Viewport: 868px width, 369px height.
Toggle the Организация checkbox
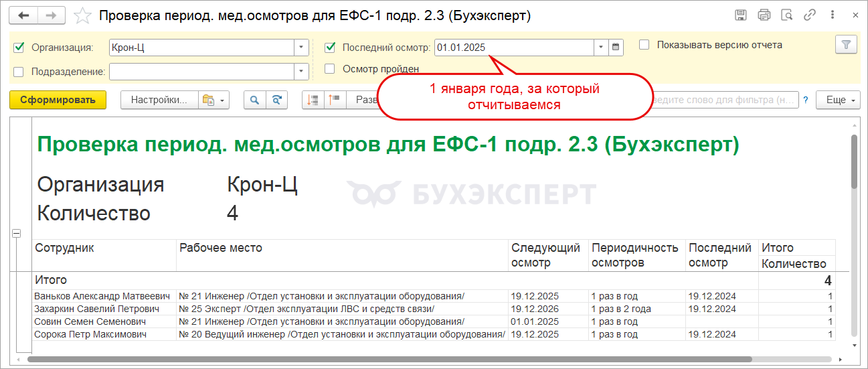coord(19,47)
